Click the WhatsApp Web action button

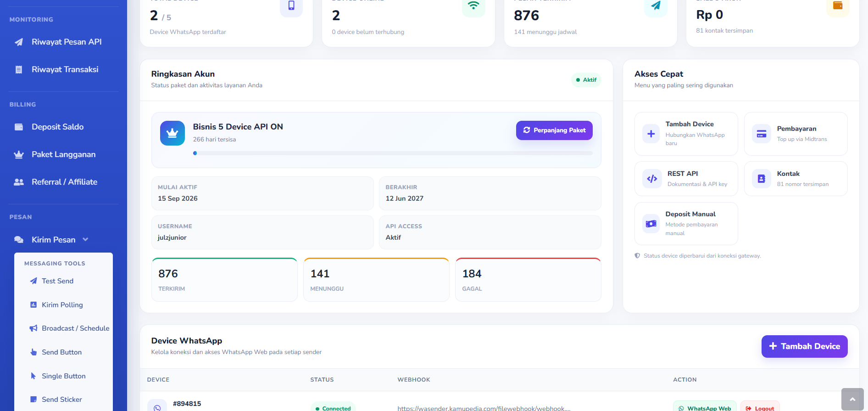point(705,407)
